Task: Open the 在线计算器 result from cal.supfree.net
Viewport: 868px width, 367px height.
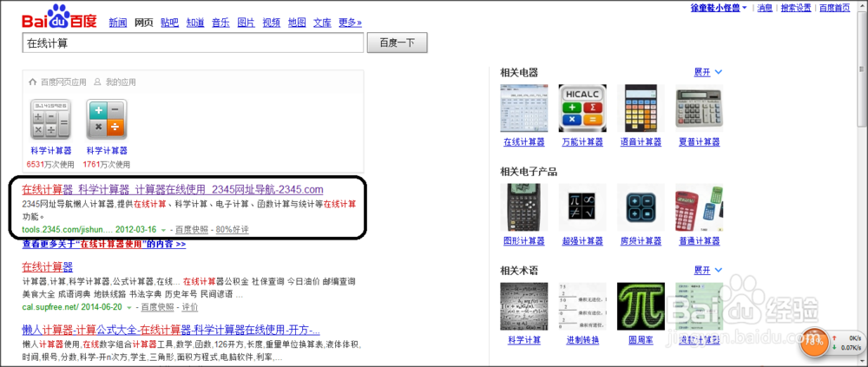Action: (x=48, y=267)
